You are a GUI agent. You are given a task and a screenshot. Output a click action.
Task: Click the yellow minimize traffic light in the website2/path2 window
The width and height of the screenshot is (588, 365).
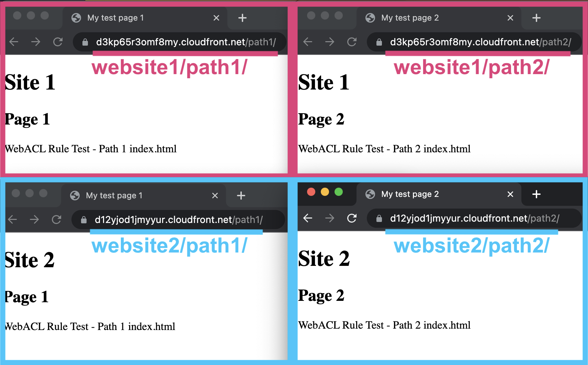324,192
